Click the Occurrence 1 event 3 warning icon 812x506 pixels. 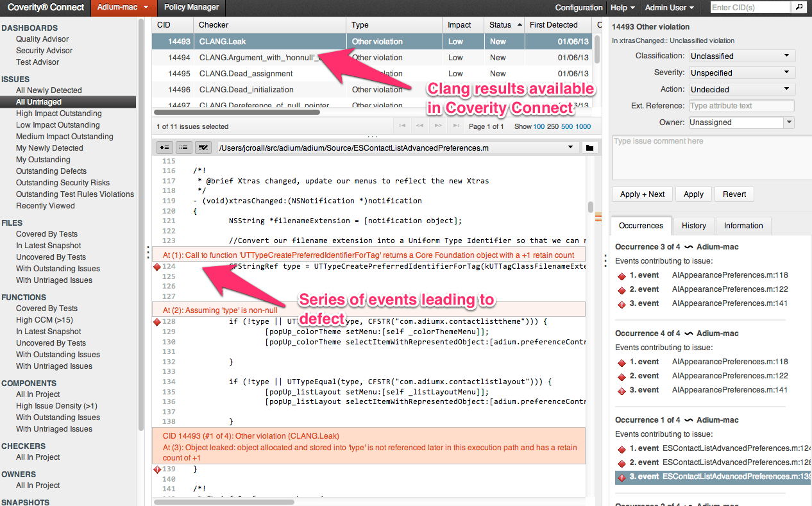(621, 477)
